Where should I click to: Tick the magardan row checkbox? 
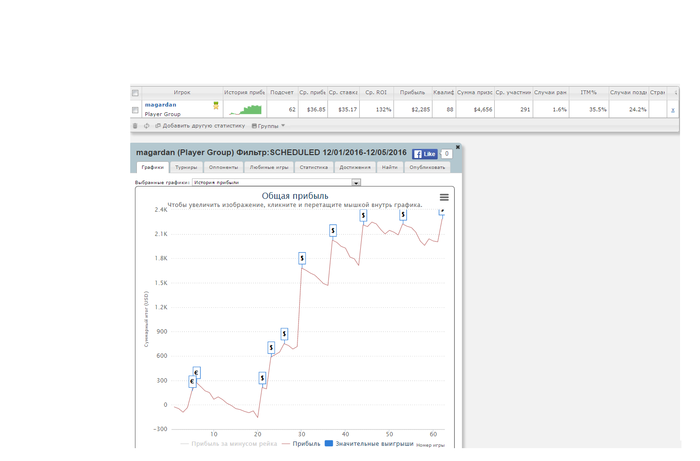click(136, 109)
